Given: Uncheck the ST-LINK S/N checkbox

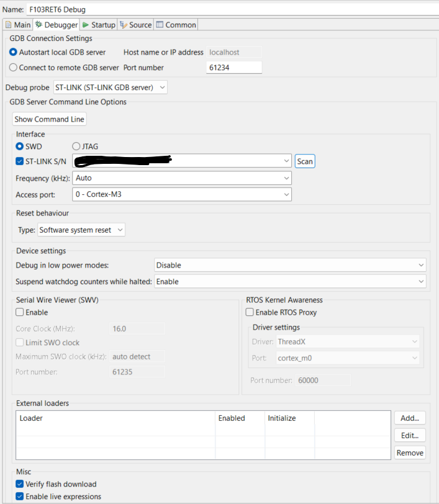Looking at the screenshot, I should (x=20, y=161).
